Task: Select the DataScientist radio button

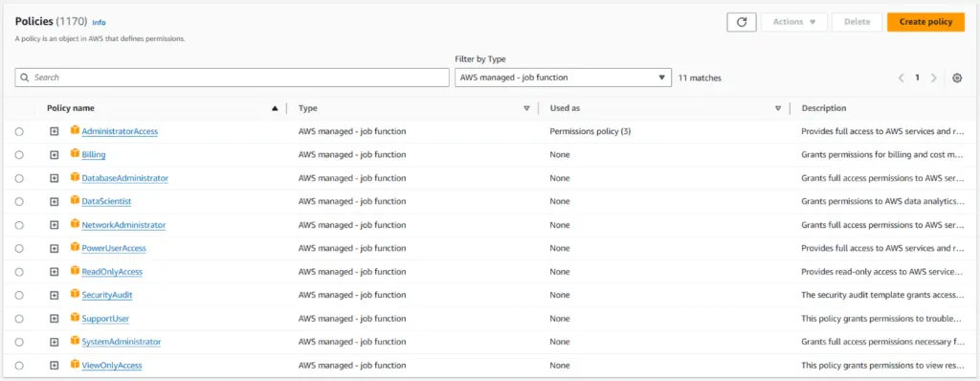Action: [19, 201]
